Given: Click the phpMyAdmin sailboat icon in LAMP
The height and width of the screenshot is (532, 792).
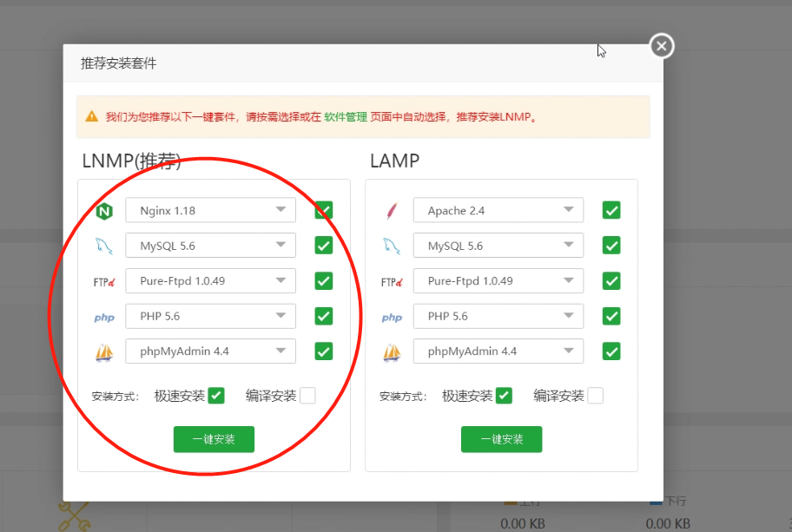Looking at the screenshot, I should coord(392,352).
